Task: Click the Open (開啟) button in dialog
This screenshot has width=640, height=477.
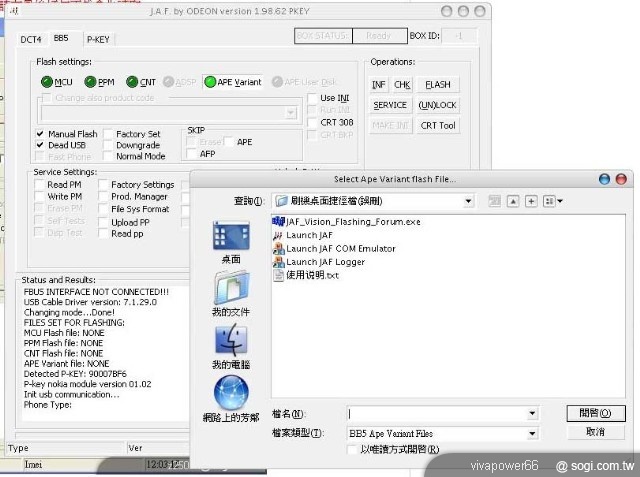Action: click(596, 413)
